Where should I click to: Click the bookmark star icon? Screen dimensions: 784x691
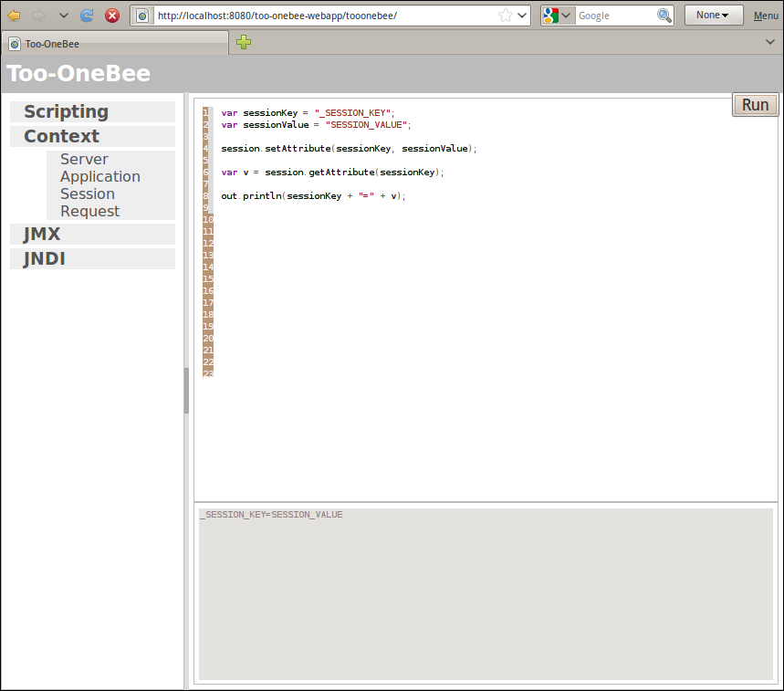pos(506,16)
